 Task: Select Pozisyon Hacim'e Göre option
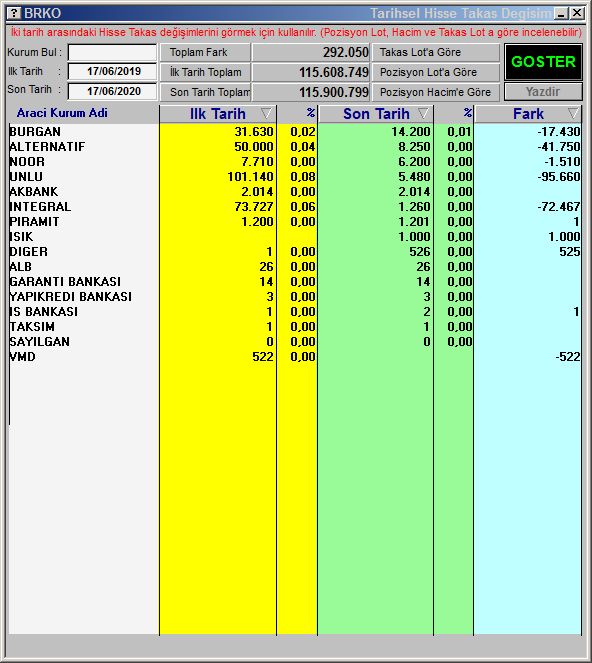pos(436,92)
